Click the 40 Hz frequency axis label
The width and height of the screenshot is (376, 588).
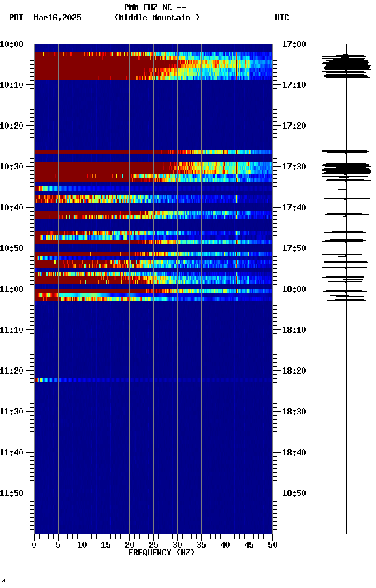point(225,545)
